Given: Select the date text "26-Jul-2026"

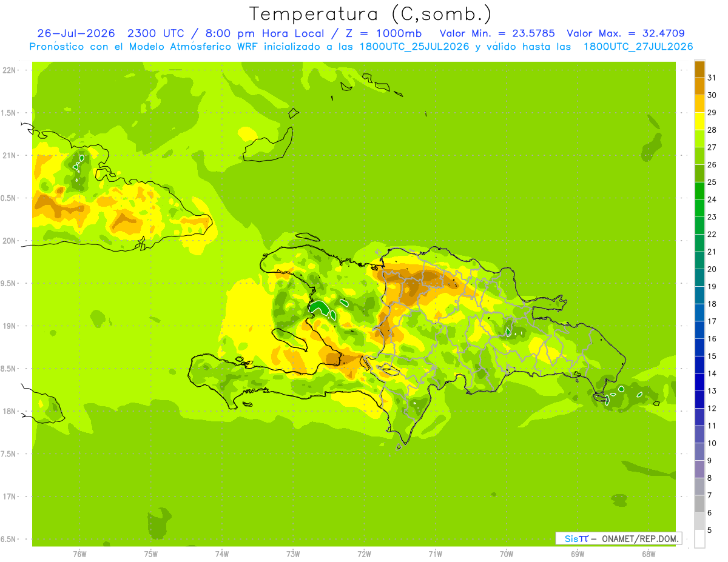Looking at the screenshot, I should [76, 33].
